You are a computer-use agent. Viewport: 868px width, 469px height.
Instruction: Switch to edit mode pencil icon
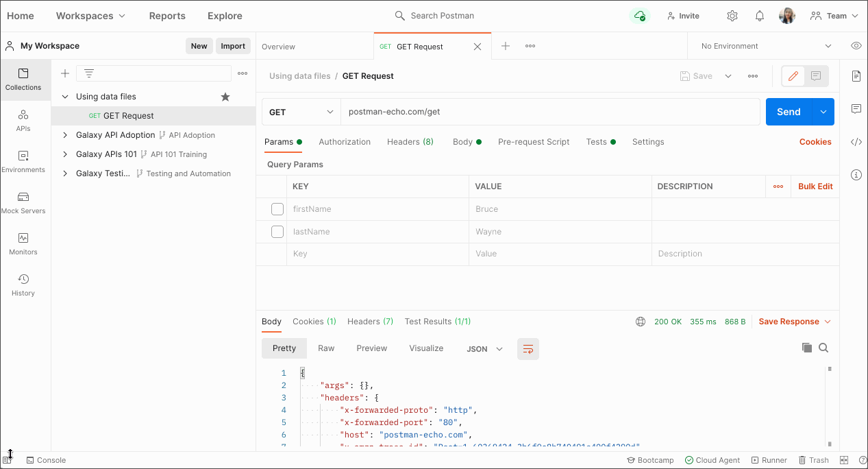[793, 76]
